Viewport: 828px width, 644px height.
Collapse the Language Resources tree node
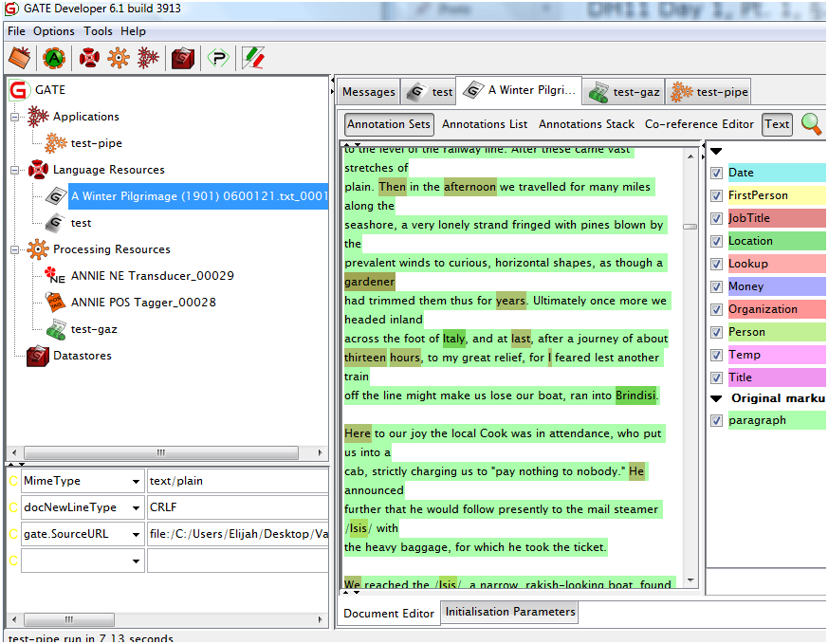point(15,170)
